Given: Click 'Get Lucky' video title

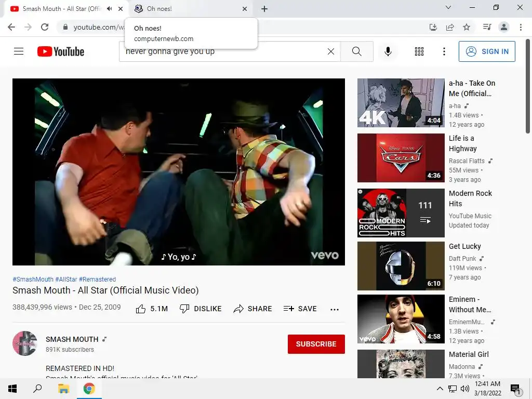Looking at the screenshot, I should [465, 246].
